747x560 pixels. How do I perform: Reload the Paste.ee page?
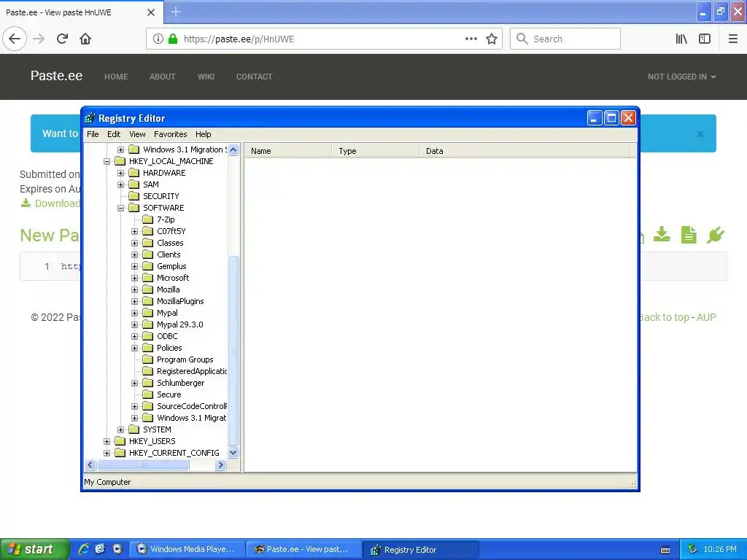click(x=62, y=39)
